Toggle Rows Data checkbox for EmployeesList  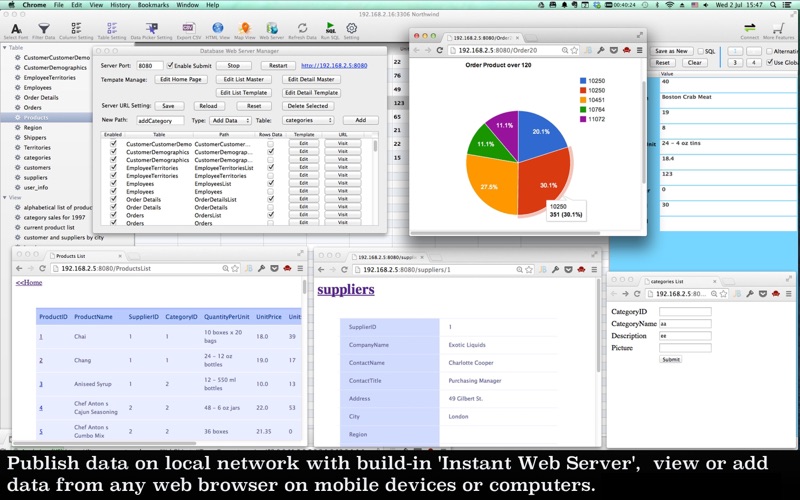pos(270,183)
